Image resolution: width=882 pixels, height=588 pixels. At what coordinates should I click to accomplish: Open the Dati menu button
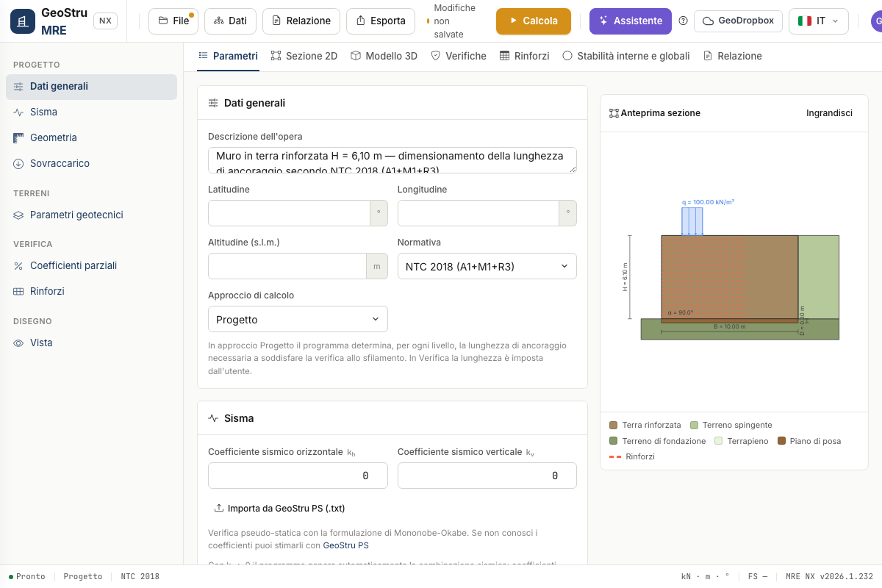(x=230, y=21)
